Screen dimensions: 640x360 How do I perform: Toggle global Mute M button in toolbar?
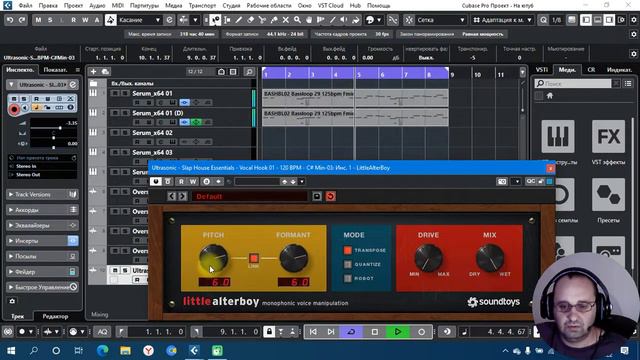38,20
